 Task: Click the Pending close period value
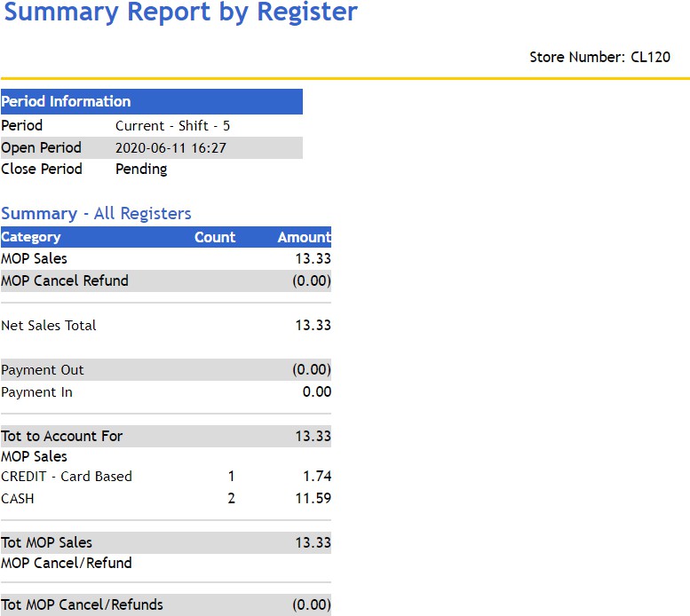point(141,170)
